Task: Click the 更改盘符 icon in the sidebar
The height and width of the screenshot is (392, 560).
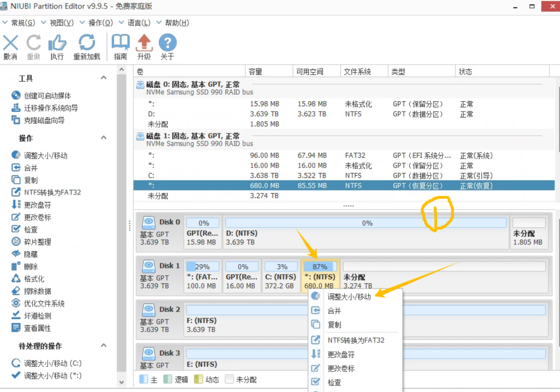Action: point(16,204)
